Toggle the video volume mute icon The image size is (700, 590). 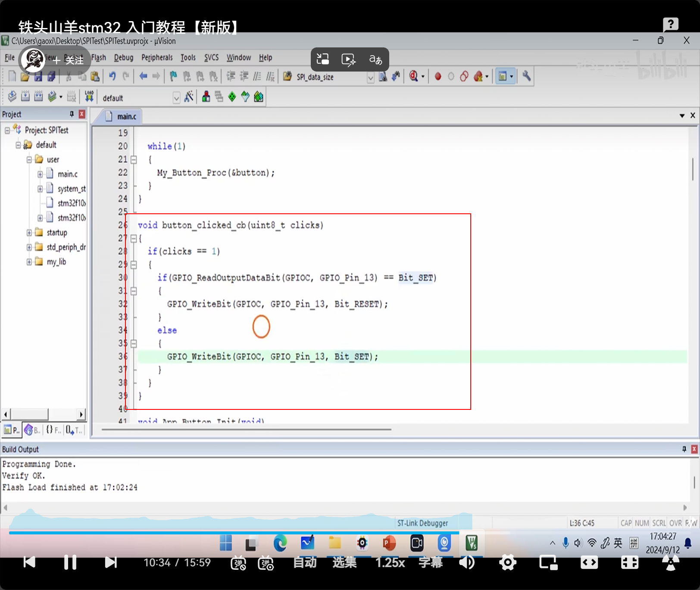[x=467, y=562]
